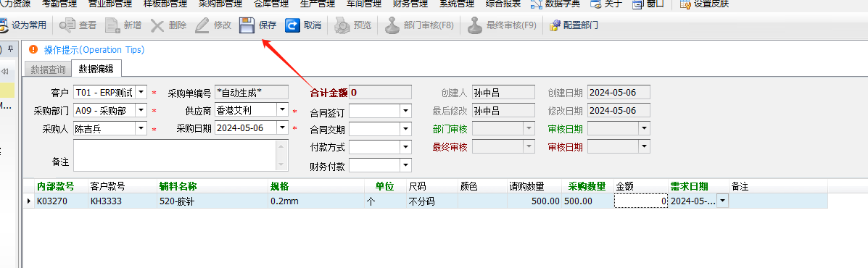Screen dimensions: 868x268
Task: Open the 生产管理 menu
Action: [x=318, y=4]
